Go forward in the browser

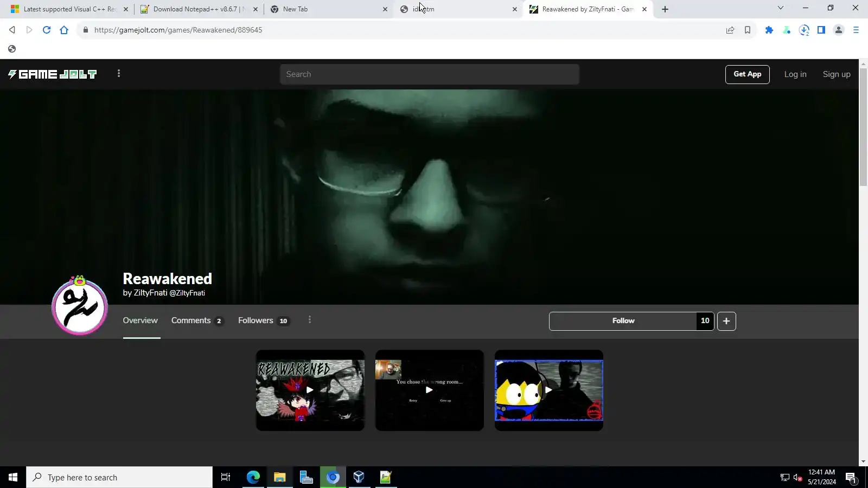(x=29, y=30)
